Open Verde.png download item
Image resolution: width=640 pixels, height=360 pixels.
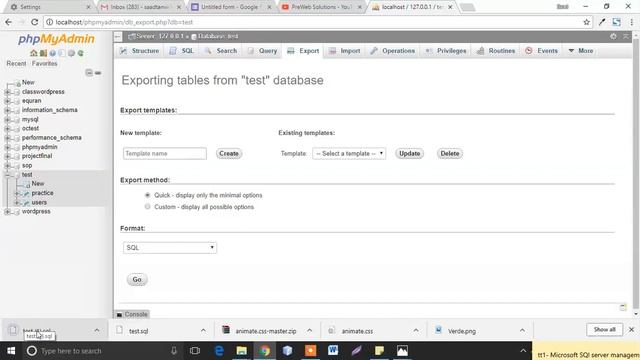pyautogui.click(x=462, y=331)
